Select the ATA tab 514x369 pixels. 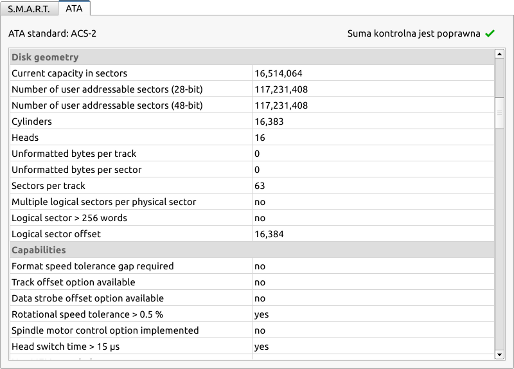pos(74,8)
